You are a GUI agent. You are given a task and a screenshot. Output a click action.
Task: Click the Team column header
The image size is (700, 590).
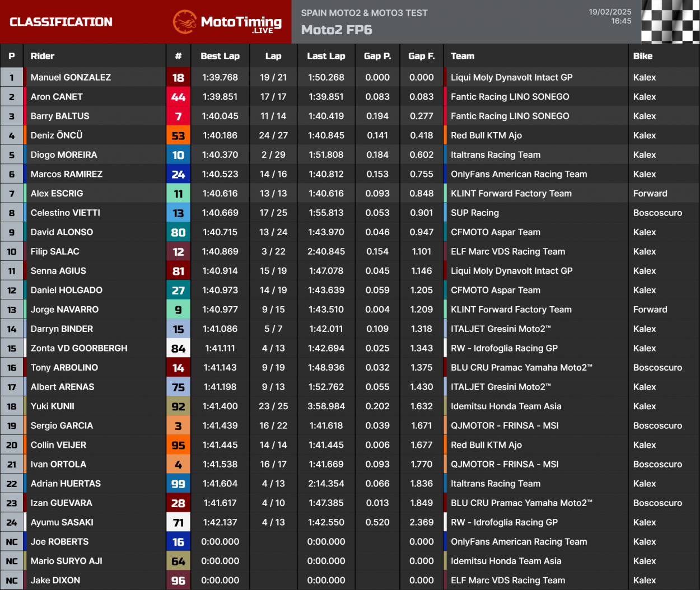[463, 56]
